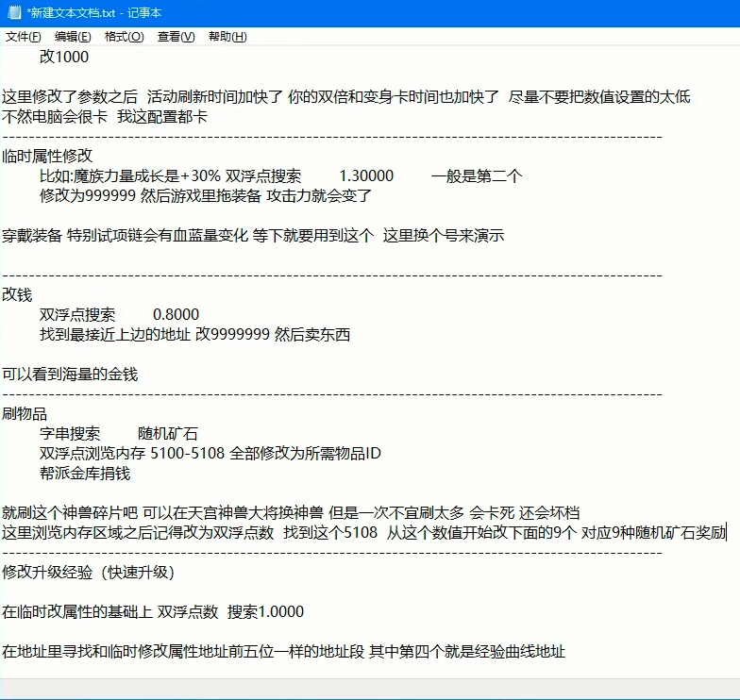This screenshot has width=740, height=700.
Task: Click the 0.8000 search value
Action: pyautogui.click(x=176, y=314)
